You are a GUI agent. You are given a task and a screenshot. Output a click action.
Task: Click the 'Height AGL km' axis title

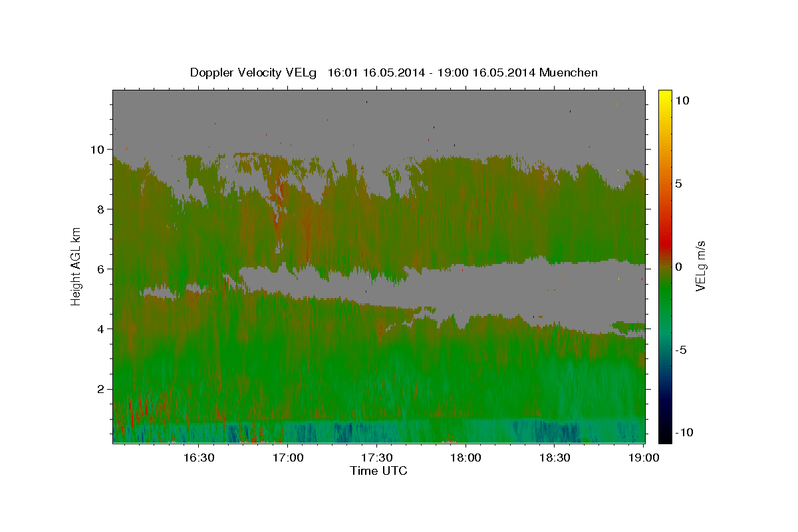coord(76,267)
